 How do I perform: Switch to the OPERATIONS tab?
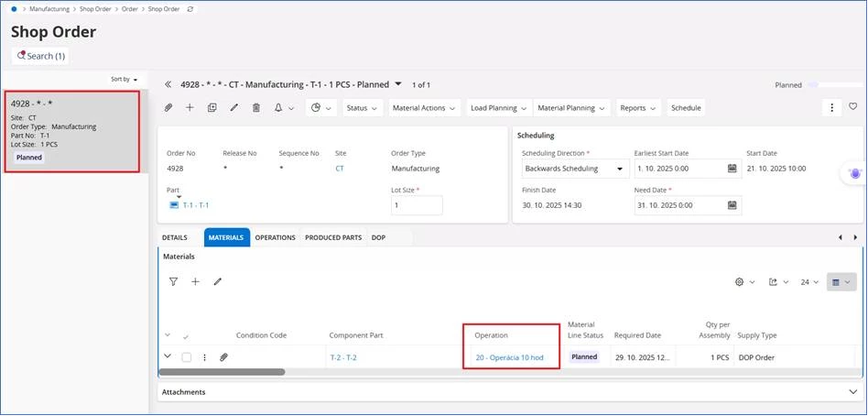tap(275, 237)
